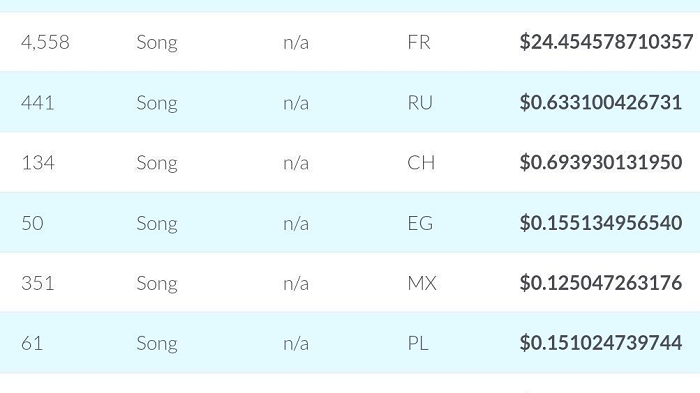
Task: Click the FR country code
Action: pyautogui.click(x=419, y=42)
